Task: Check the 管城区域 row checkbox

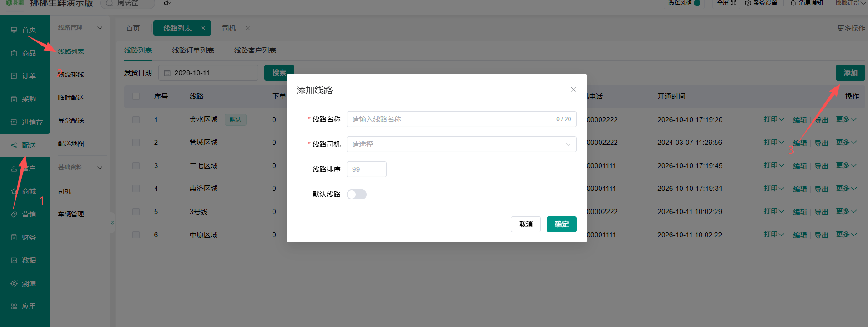Action: 136,143
